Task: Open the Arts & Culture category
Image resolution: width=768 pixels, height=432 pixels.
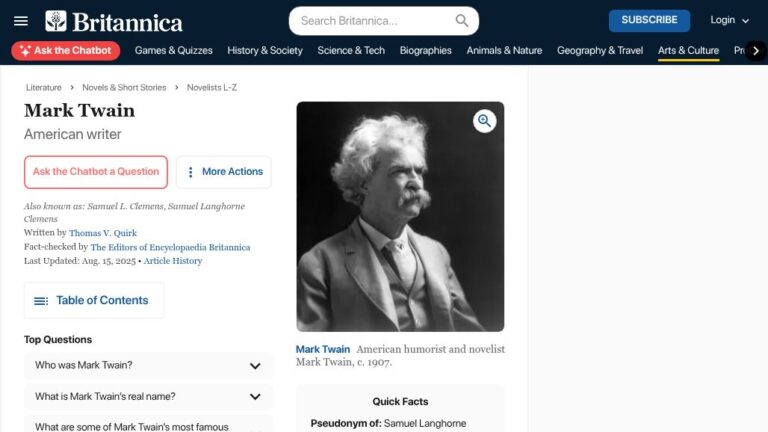Action: click(688, 50)
